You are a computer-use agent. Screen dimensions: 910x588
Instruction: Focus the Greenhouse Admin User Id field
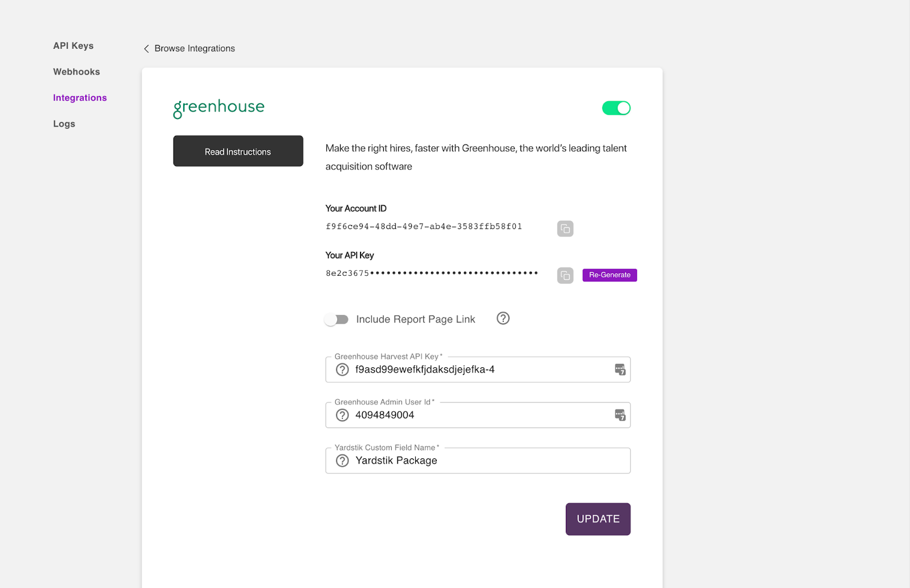[x=478, y=415]
